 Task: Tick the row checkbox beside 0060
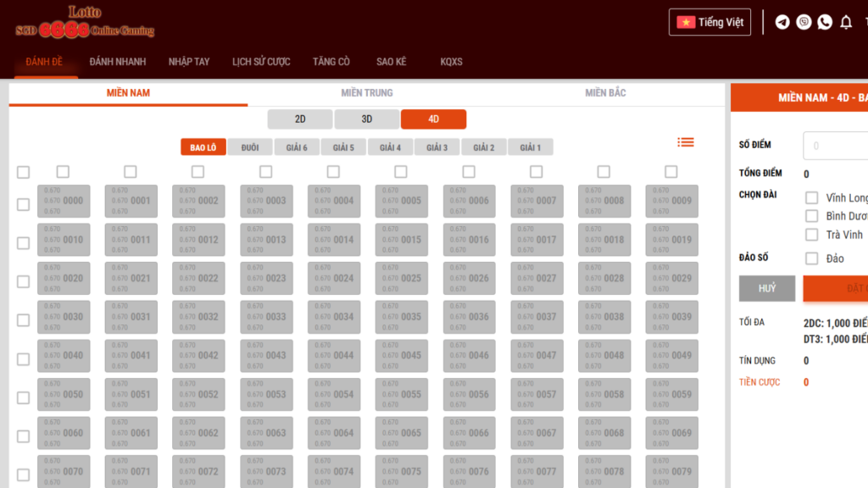pos(23,436)
